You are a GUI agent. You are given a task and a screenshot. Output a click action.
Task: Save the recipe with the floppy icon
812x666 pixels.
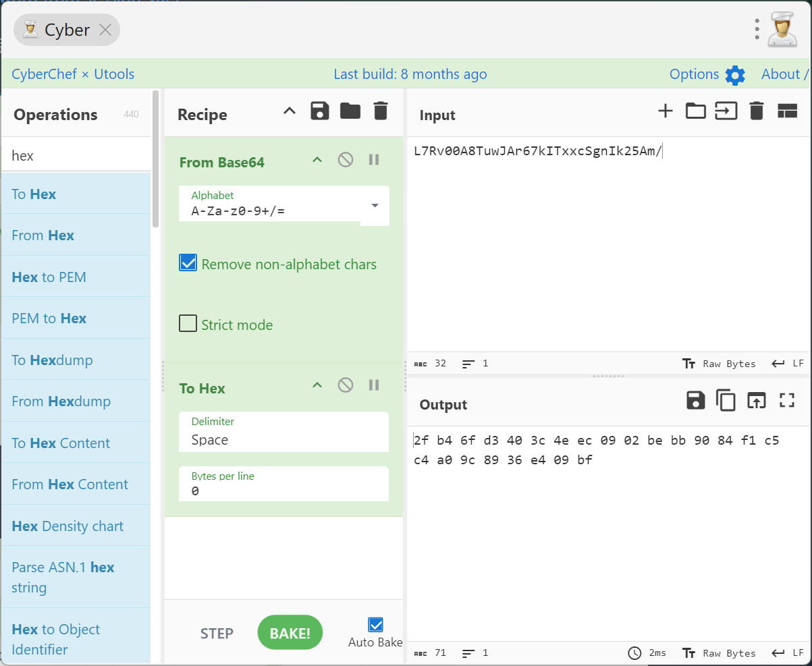[320, 111]
